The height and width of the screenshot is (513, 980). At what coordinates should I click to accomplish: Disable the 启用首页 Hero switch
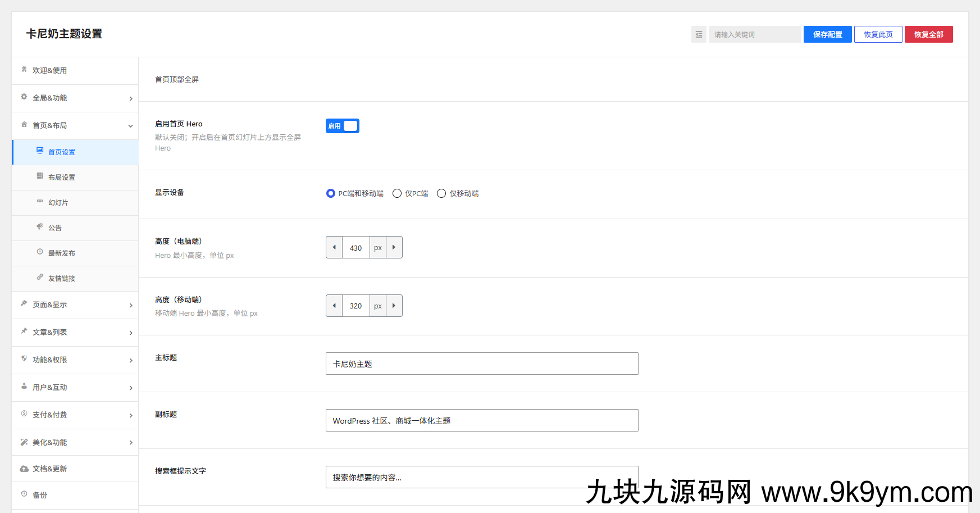coord(343,126)
